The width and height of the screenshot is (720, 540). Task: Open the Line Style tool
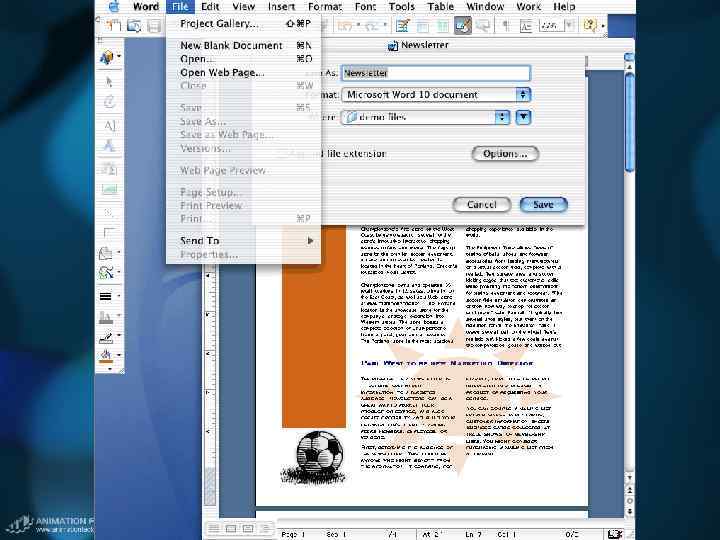coord(106,297)
